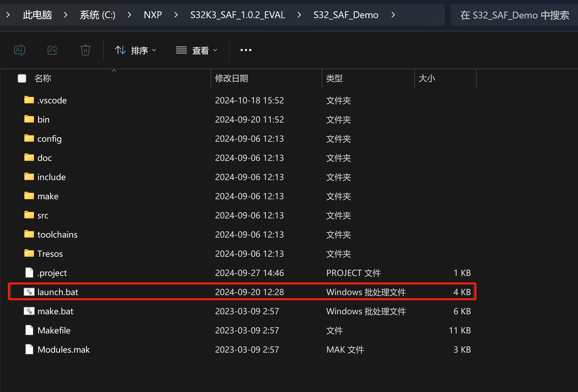
Task: Click the make folder name
Action: pos(48,196)
